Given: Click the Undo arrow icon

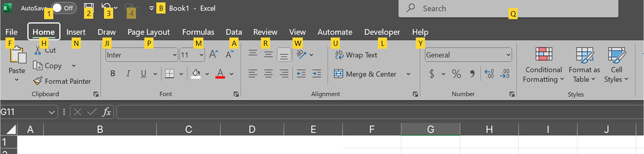Looking at the screenshot, I should [106, 7].
